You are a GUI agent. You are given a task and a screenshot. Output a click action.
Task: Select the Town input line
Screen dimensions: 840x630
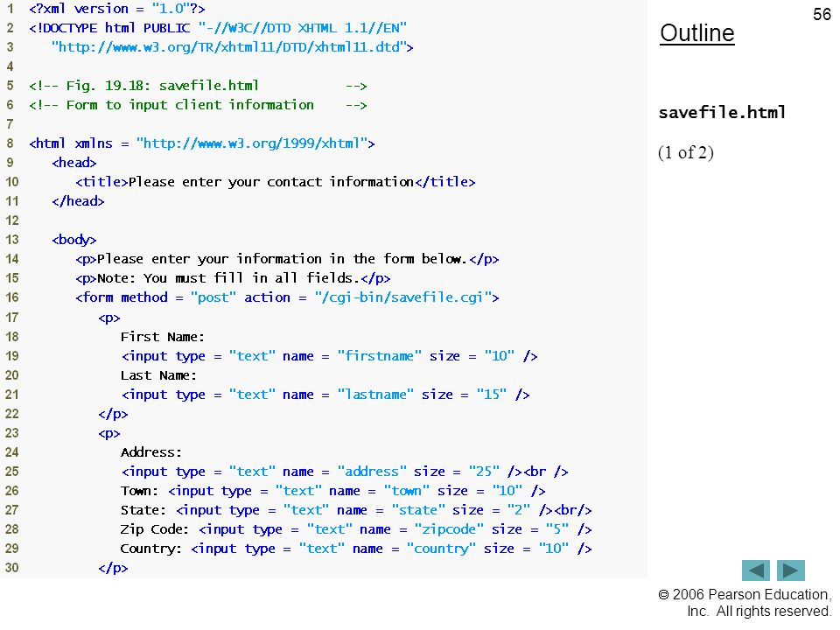(x=333, y=491)
